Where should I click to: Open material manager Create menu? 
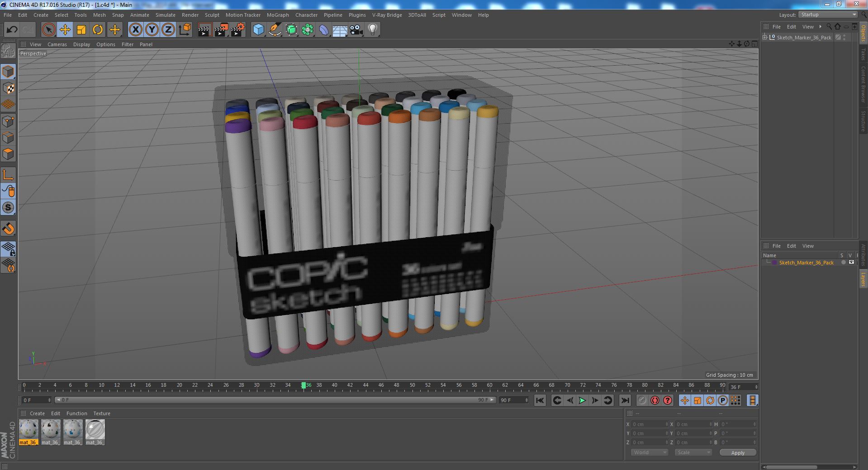[x=37, y=413]
